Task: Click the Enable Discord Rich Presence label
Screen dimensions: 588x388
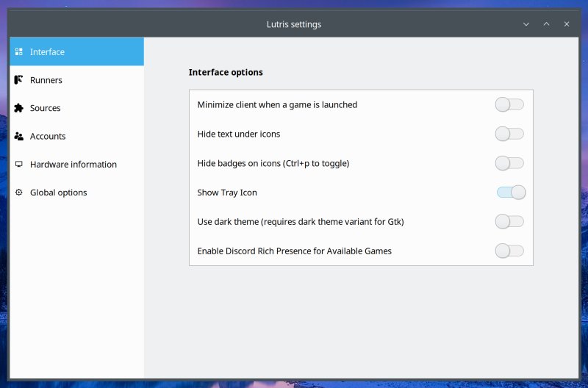Action: [295, 251]
